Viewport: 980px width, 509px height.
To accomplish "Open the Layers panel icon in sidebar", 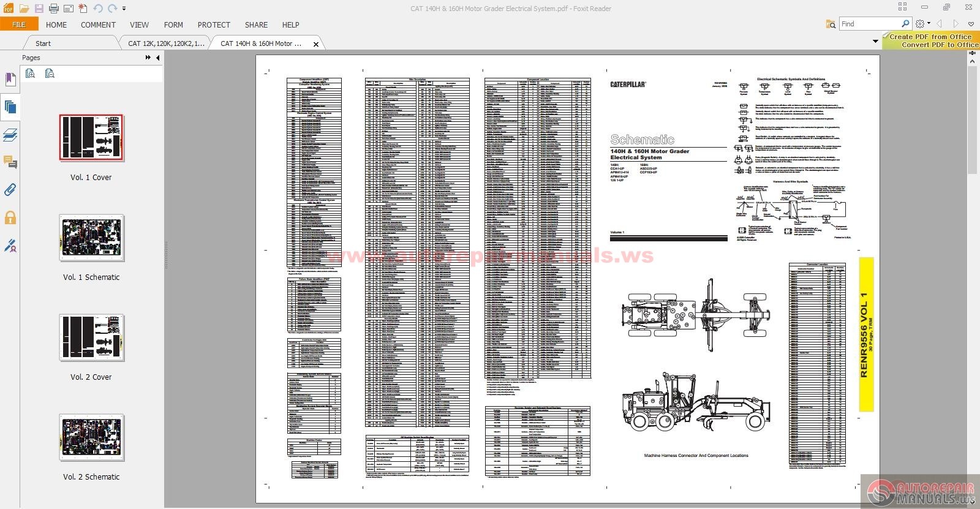I will pos(10,135).
